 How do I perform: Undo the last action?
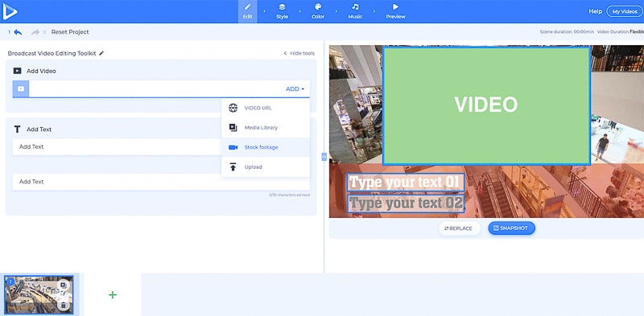click(x=18, y=32)
